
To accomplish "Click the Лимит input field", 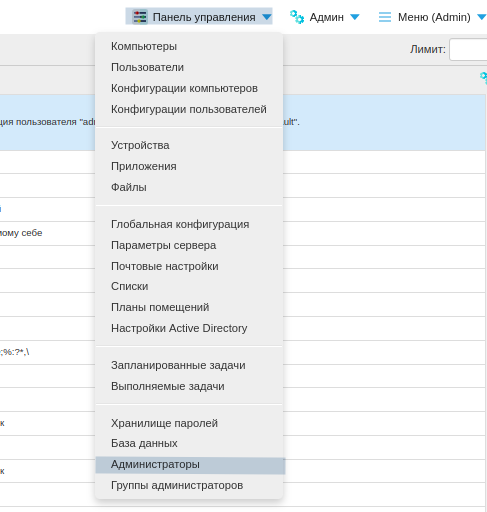I will pos(468,49).
